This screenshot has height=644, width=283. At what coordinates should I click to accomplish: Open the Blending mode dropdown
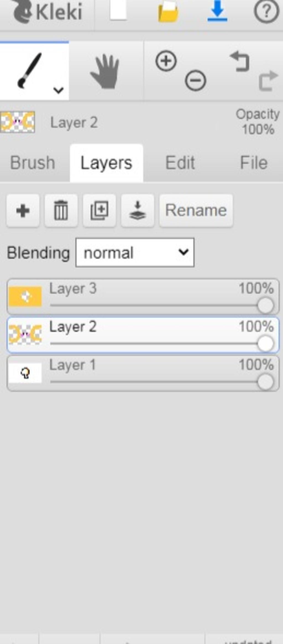pos(135,253)
